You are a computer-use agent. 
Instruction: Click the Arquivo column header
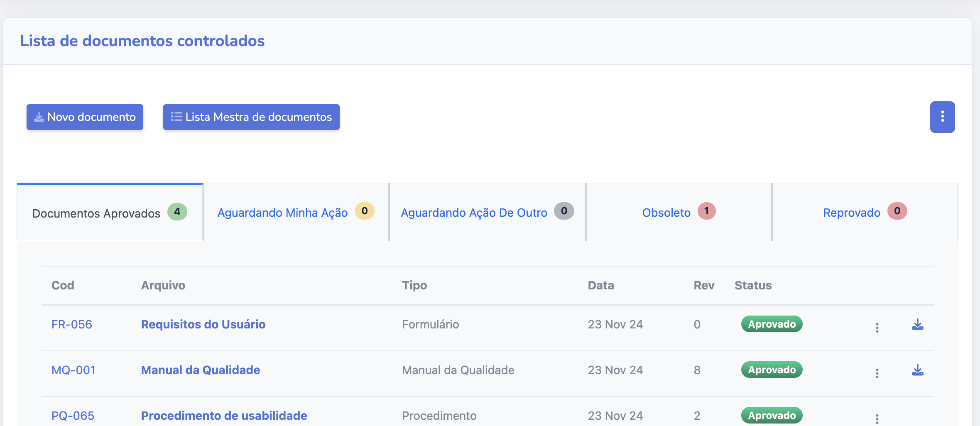pos(163,285)
